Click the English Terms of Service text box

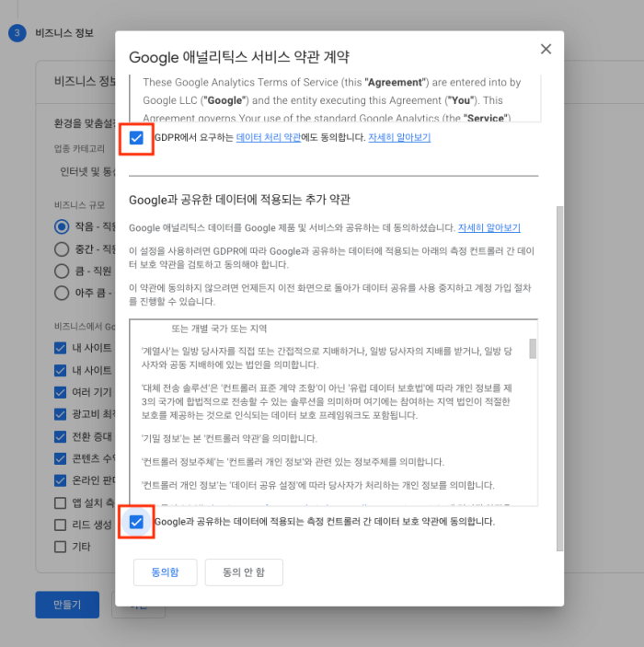click(335, 98)
